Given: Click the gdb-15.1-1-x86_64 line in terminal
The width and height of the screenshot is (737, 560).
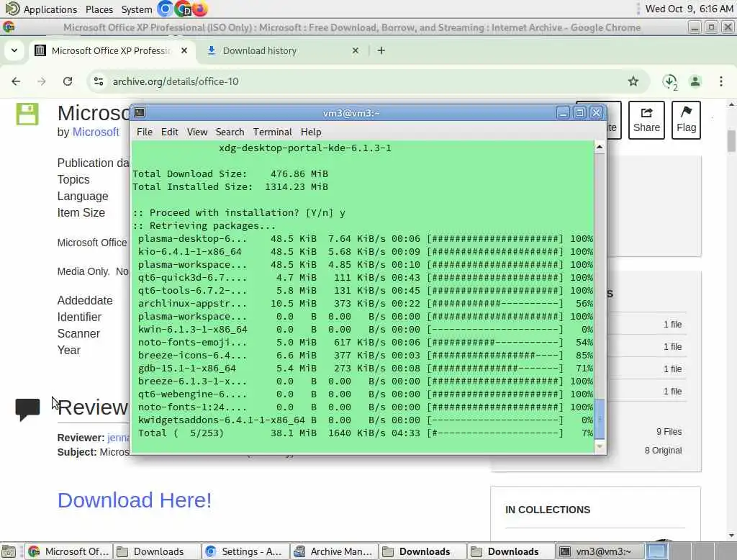Looking at the screenshot, I should point(363,368).
